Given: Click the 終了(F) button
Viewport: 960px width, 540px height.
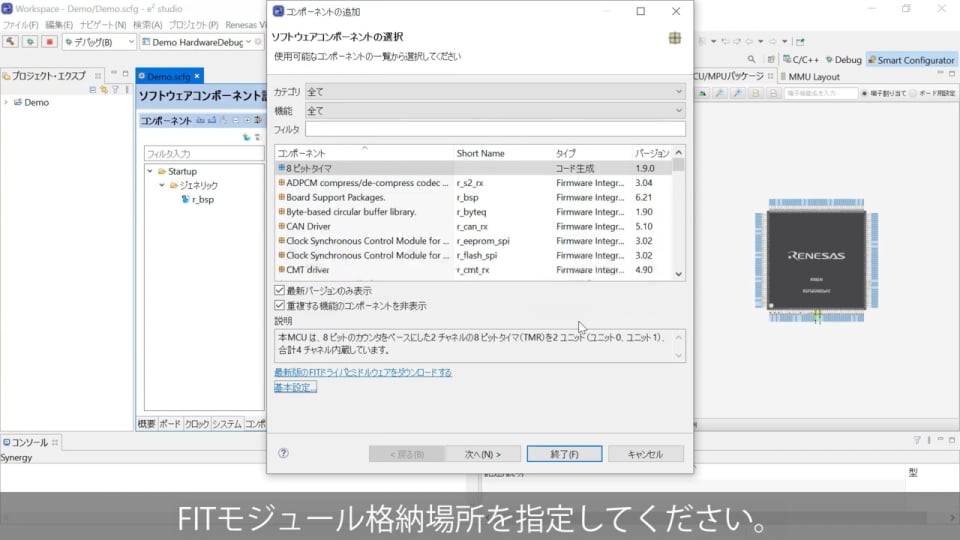Looking at the screenshot, I should click(x=564, y=454).
